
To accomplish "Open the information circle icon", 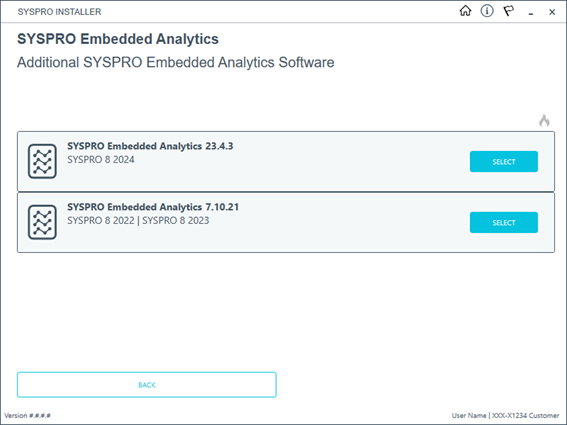I will coord(487,11).
